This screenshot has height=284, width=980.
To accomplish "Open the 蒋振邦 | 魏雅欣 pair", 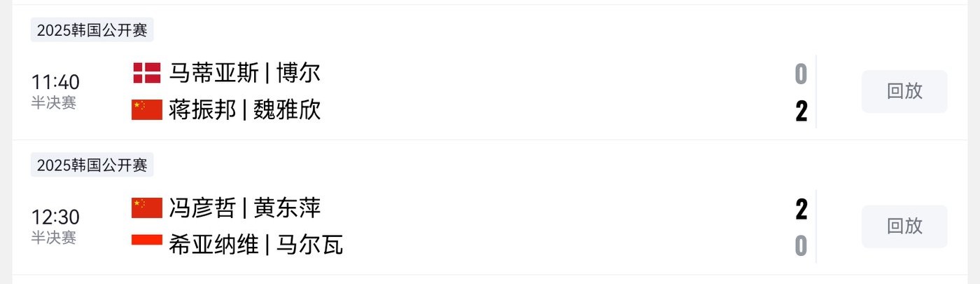I will click(244, 109).
